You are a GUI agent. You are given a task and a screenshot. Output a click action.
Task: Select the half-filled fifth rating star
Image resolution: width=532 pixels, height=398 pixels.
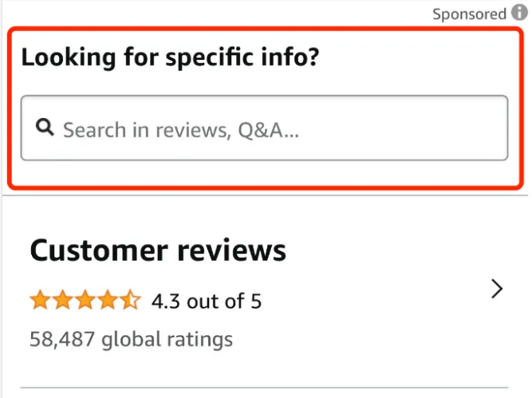click(130, 300)
